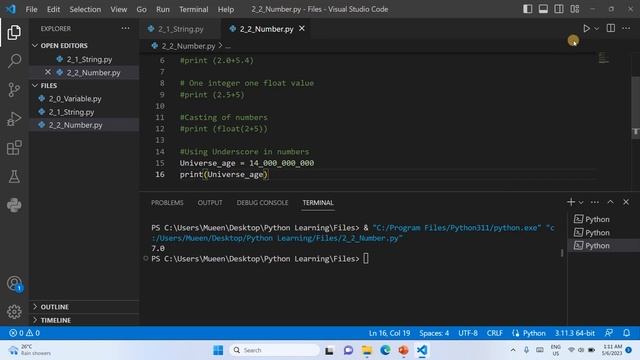640x360 pixels.
Task: Split the editor to the right
Action: (x=611, y=28)
